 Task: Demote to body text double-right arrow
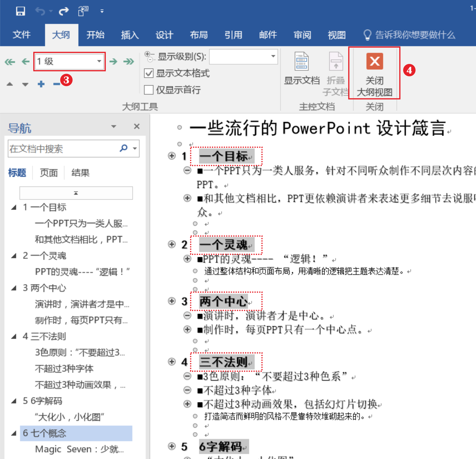click(129, 61)
